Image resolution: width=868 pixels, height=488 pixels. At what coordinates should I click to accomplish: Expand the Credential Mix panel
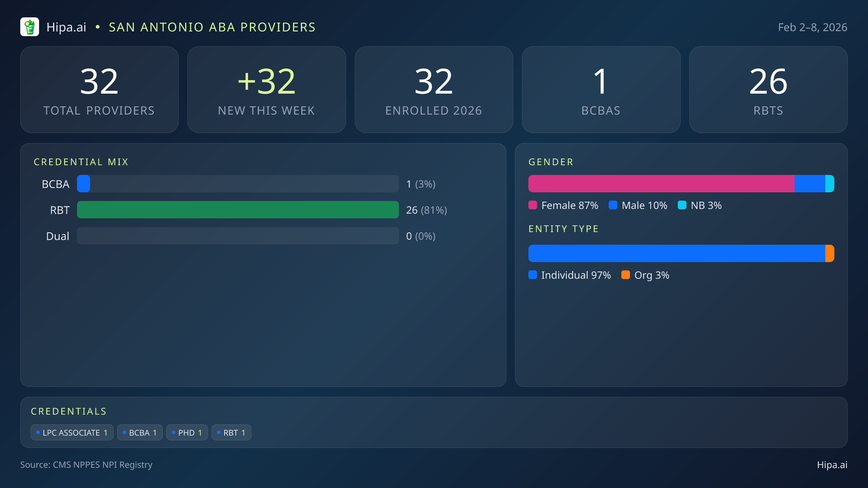click(x=81, y=162)
